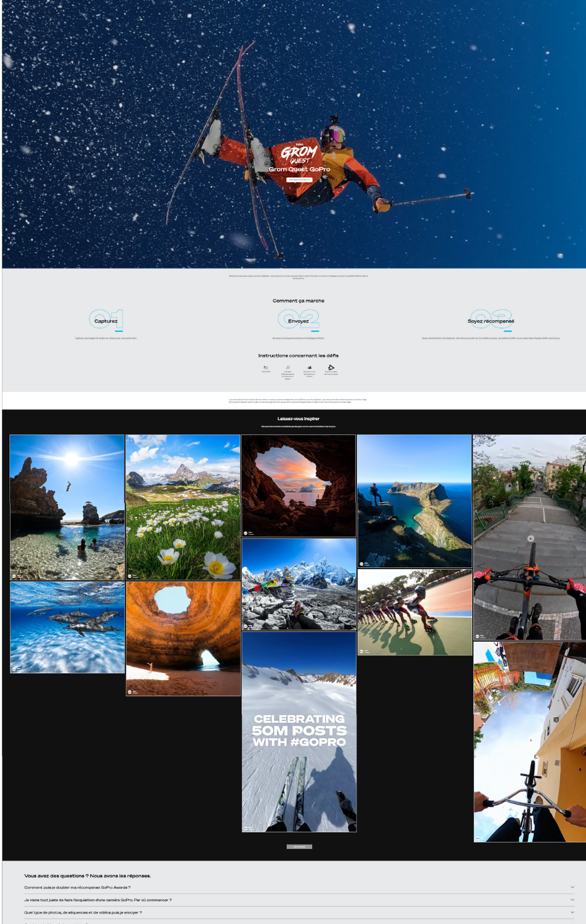
Task: Open the Himalaya prayer flags photo
Action: tap(299, 584)
